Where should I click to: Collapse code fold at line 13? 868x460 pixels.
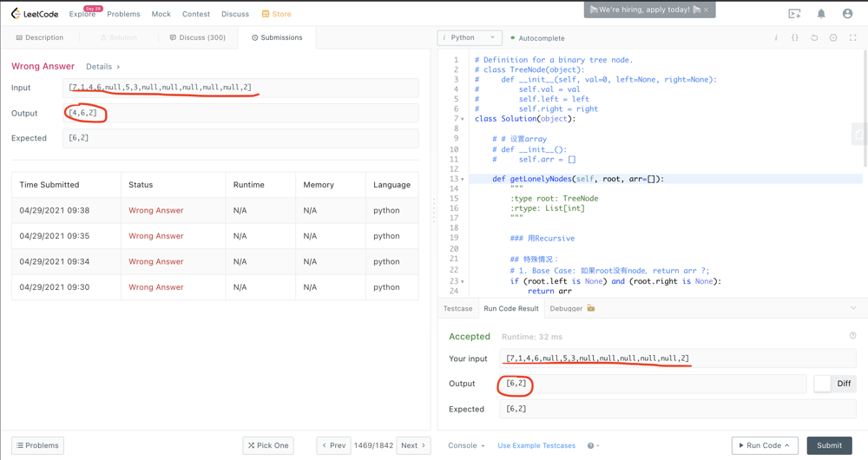[463, 180]
